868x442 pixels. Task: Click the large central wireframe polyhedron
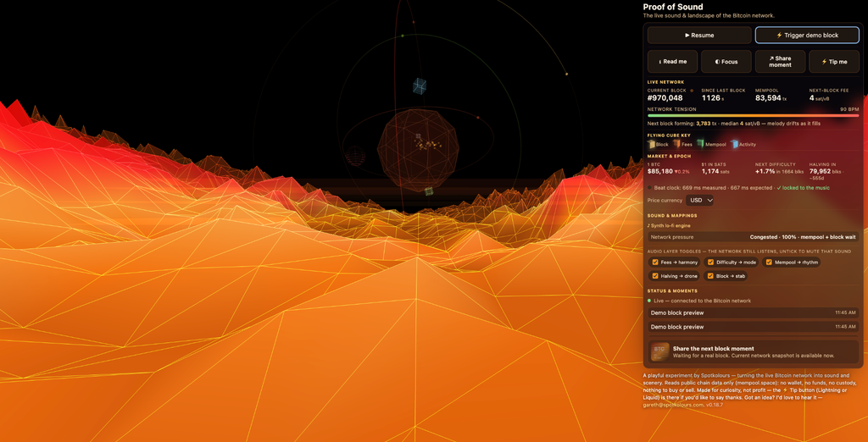pyautogui.click(x=418, y=150)
